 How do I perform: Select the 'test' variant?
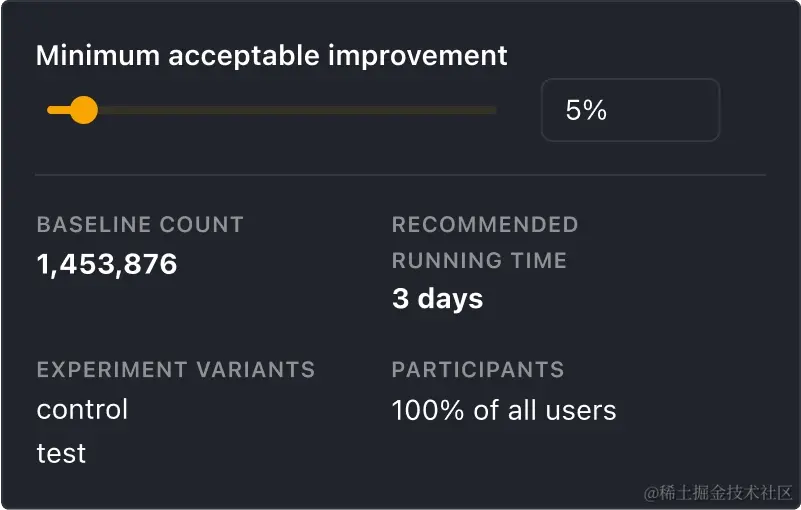click(61, 454)
